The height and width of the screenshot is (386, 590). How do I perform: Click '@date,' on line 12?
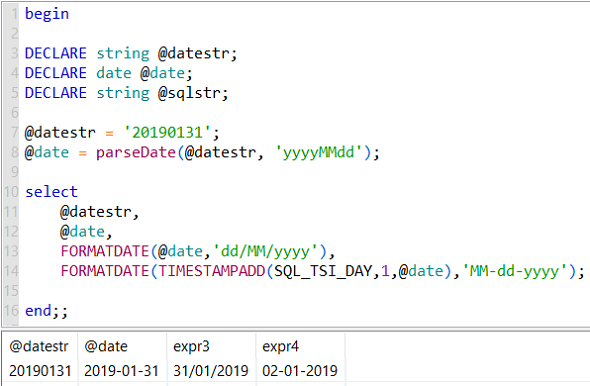click(86, 232)
